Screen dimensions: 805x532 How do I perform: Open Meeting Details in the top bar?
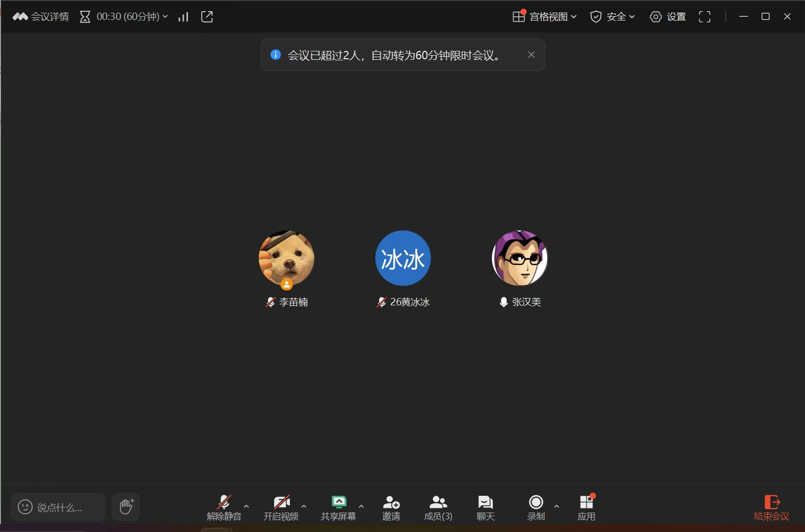pyautogui.click(x=41, y=17)
